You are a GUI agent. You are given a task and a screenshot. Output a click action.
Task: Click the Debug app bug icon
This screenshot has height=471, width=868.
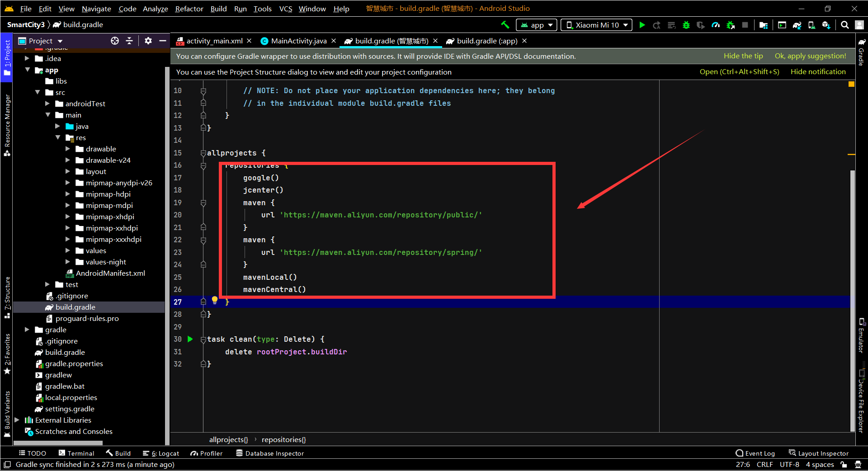(686, 25)
